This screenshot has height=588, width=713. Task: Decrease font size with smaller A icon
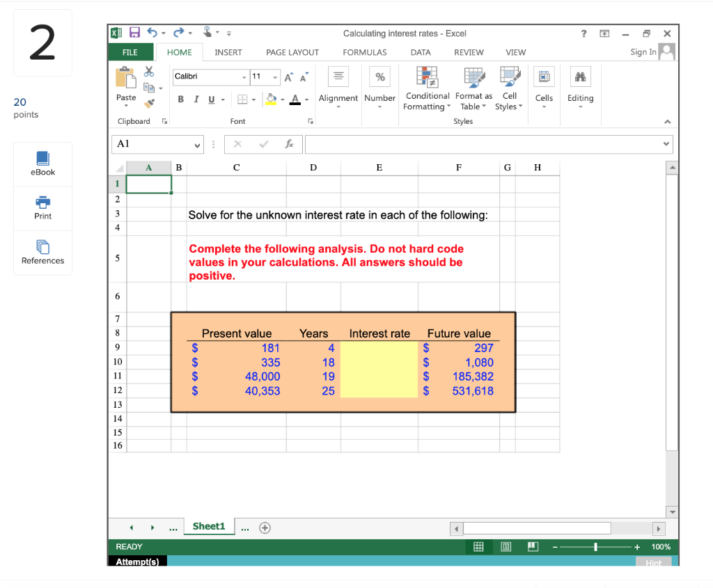(304, 77)
